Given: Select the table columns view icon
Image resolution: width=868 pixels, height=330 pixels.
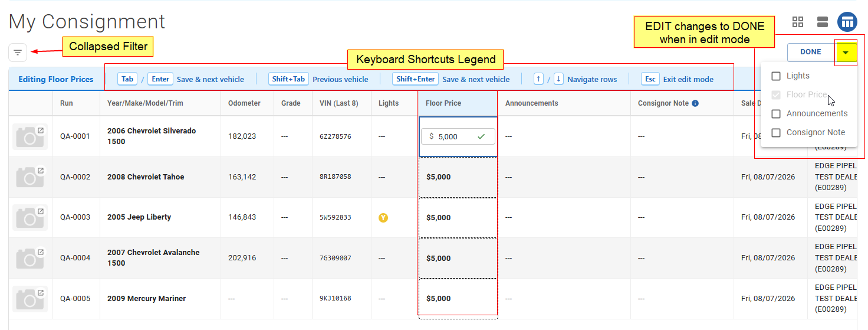Looking at the screenshot, I should tap(847, 22).
